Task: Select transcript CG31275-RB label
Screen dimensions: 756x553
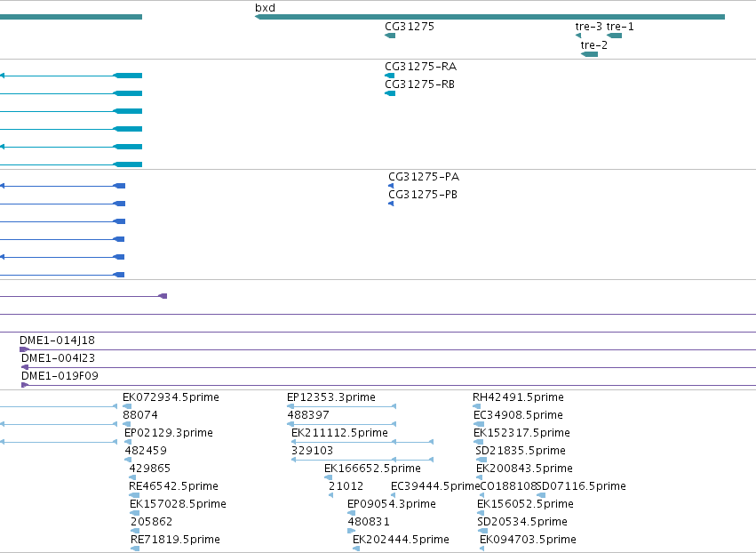Action: 419,84
